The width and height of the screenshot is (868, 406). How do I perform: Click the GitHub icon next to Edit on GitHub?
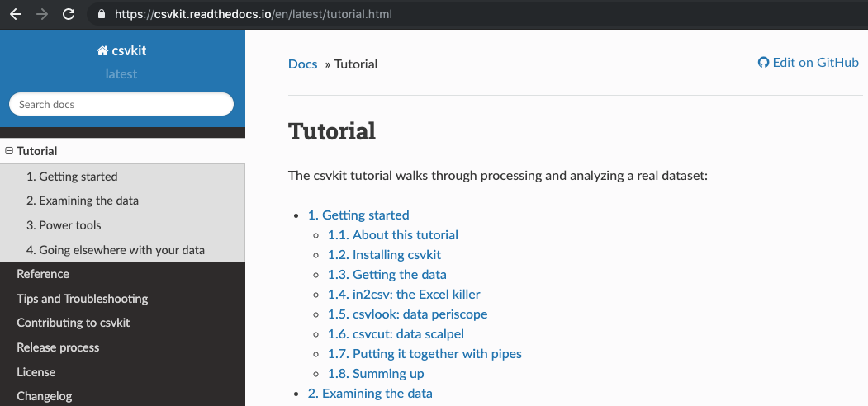tap(763, 63)
